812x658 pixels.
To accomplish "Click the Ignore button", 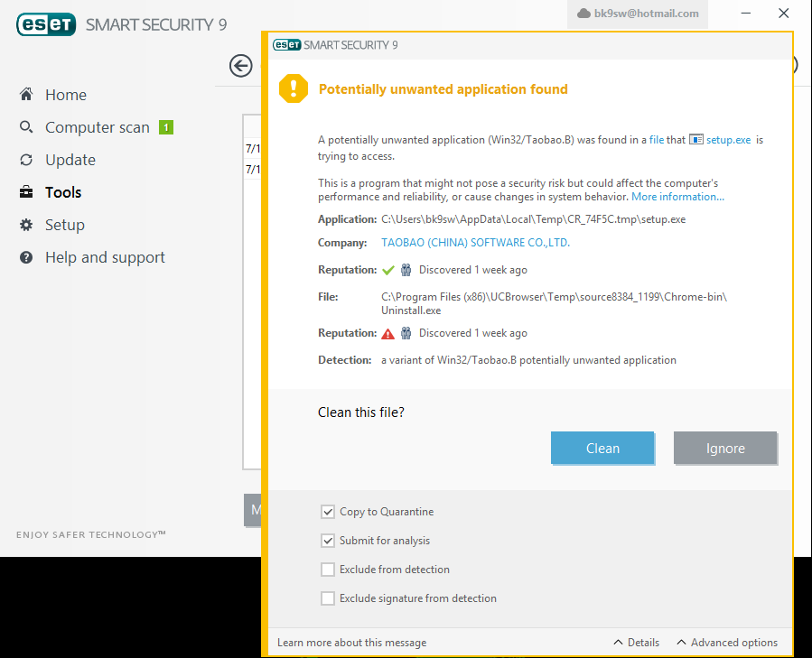I will tap(725, 448).
